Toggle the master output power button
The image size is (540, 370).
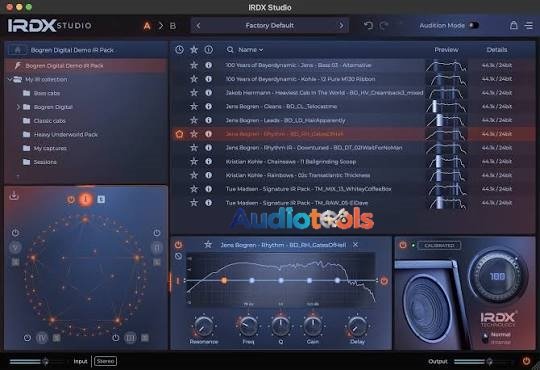click(x=526, y=361)
